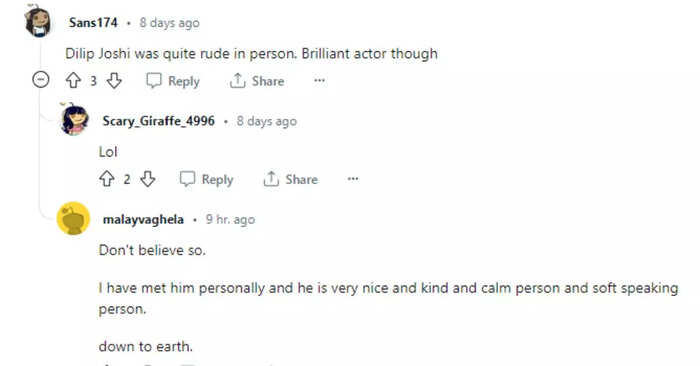Open malayvaghela username link

[143, 219]
